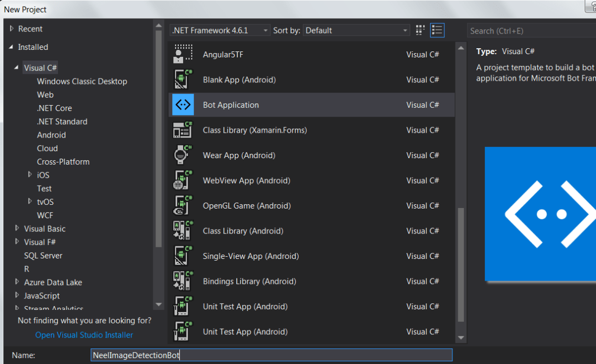The image size is (596, 364).
Task: Select the Blank App (Android) icon
Action: (x=183, y=80)
